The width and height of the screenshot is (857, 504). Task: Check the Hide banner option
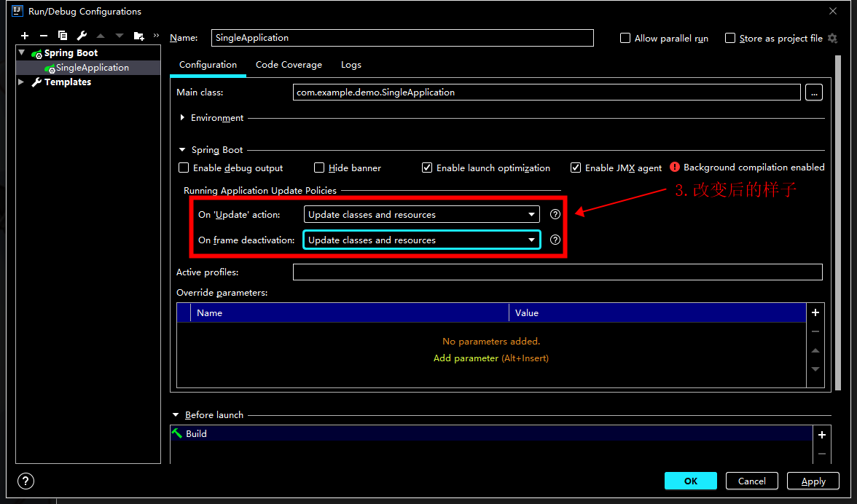319,168
